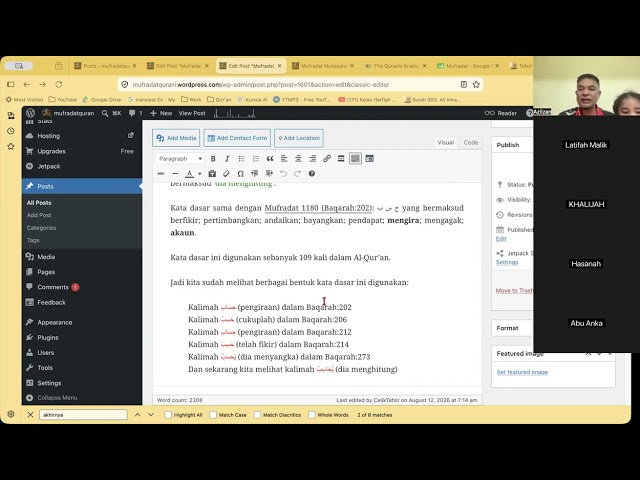
Task: Apply blockquote formatting
Action: pos(270,158)
